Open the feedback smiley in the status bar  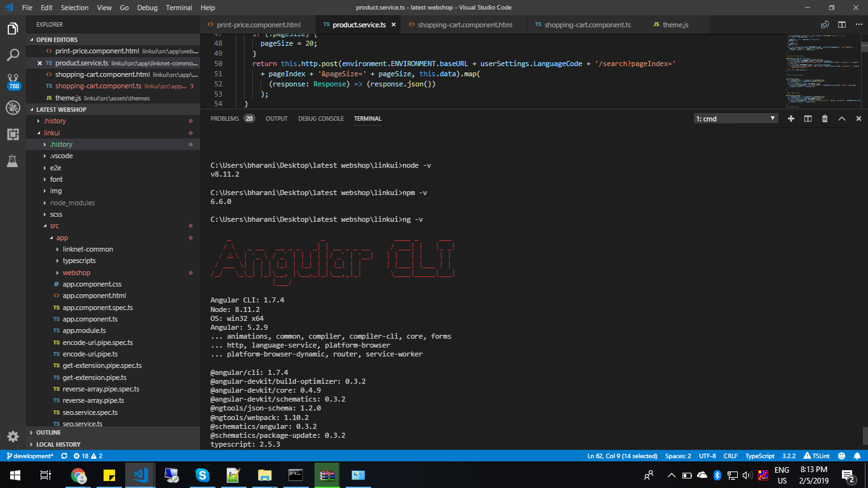coord(841,456)
